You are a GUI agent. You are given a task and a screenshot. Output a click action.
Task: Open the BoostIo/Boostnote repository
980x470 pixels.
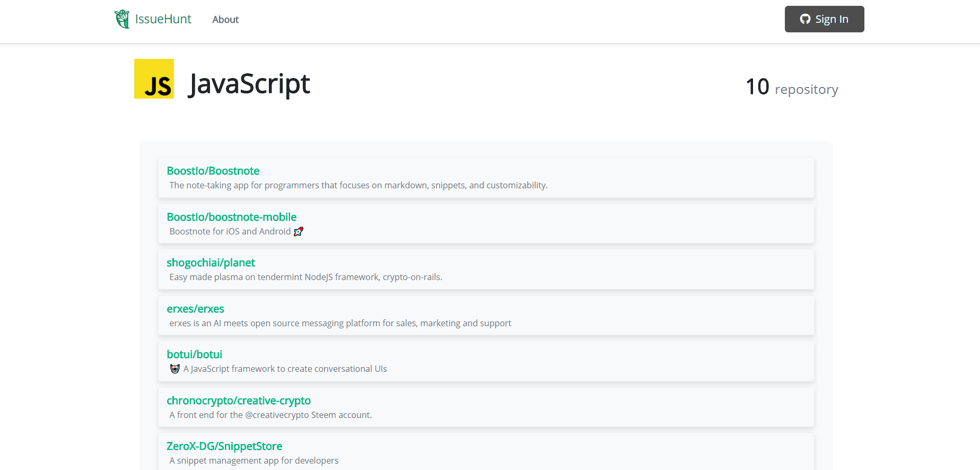point(213,171)
